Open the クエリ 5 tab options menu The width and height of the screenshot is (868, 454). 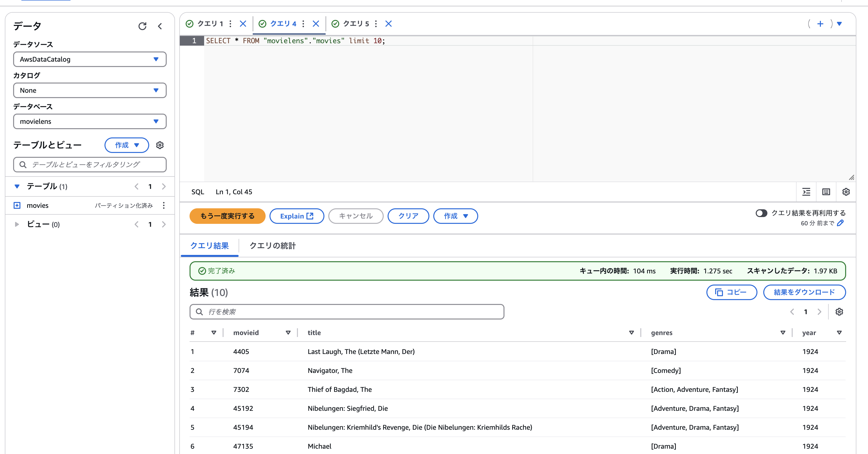click(x=376, y=24)
